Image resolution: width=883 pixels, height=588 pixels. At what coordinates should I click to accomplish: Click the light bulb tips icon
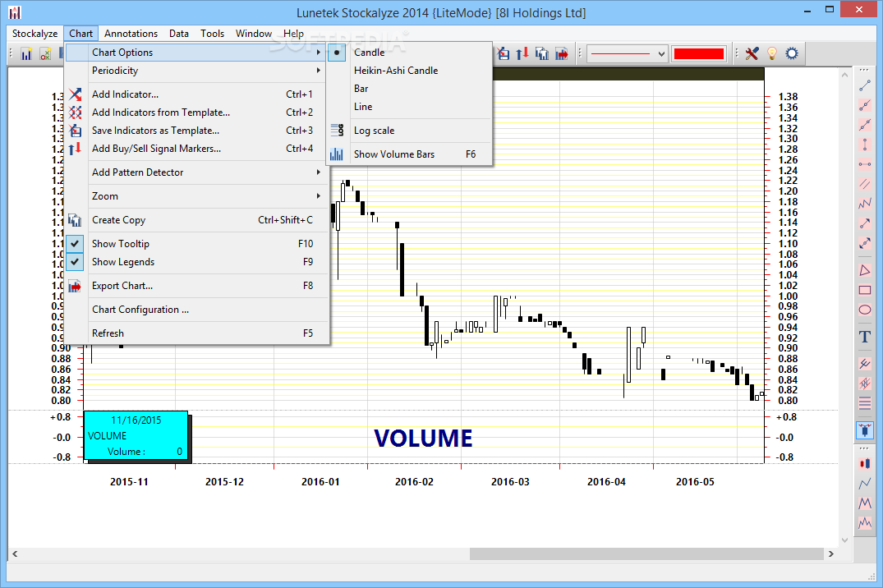point(772,53)
